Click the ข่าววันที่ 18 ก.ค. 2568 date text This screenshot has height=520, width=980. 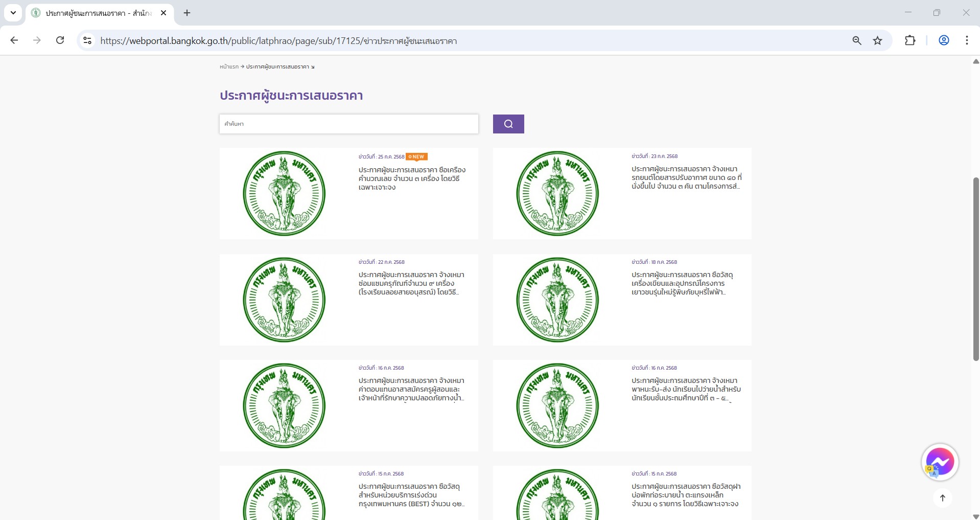point(654,262)
